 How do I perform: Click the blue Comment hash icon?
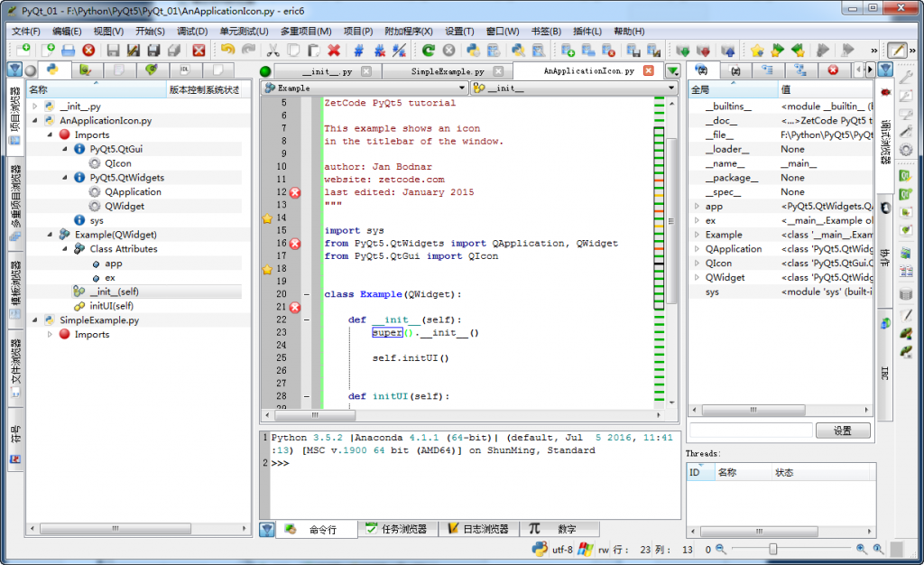point(359,51)
